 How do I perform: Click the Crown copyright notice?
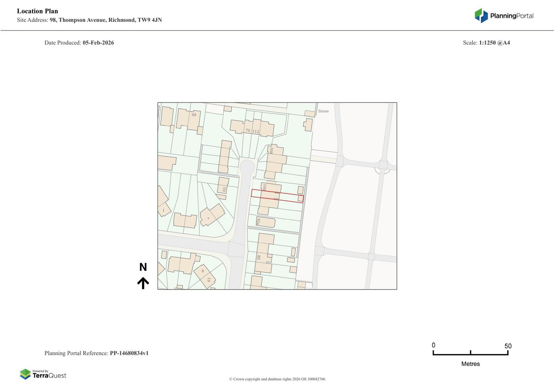click(277, 379)
